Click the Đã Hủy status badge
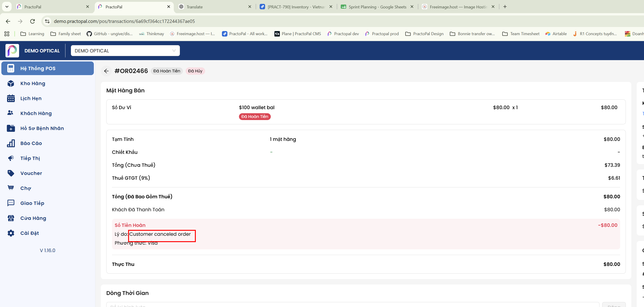 [195, 71]
